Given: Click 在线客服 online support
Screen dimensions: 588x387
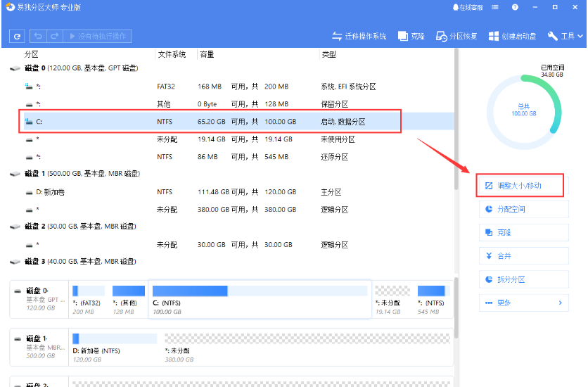Looking at the screenshot, I should tap(468, 7).
